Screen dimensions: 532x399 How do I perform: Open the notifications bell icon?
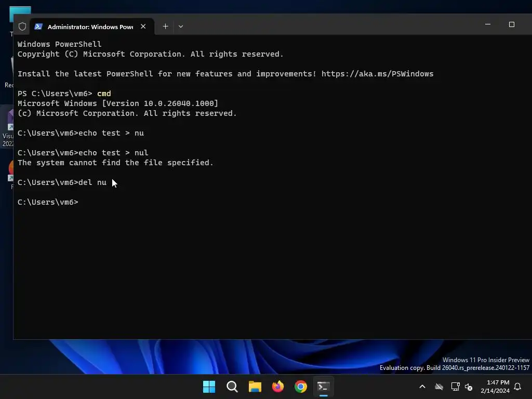(517, 387)
